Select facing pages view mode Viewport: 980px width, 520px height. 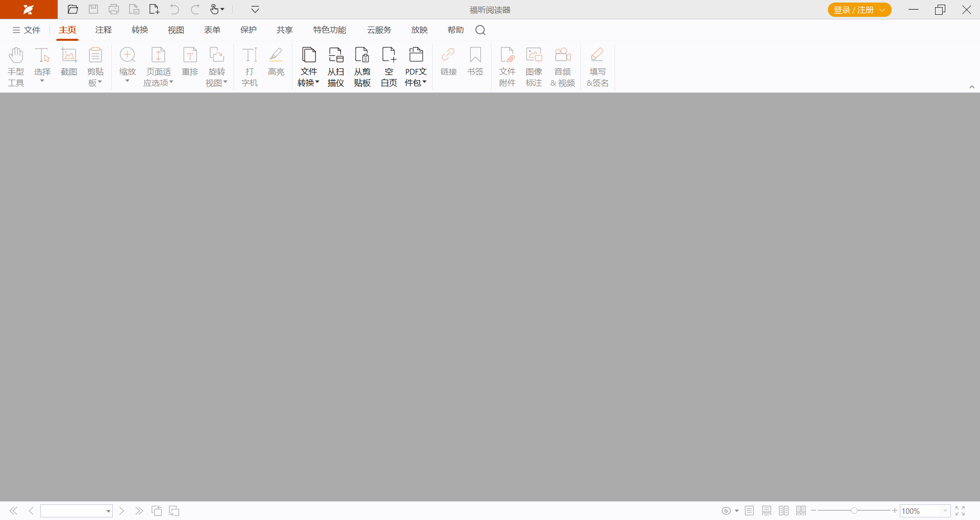point(784,511)
